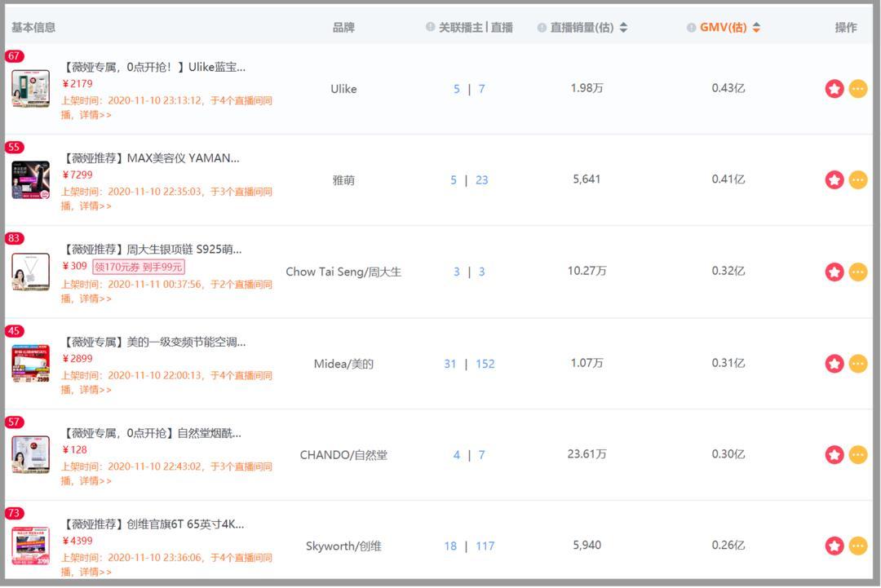Screen dimensions: 881x588
Task: Open yellow more-options icon for Ulike row
Action: click(x=857, y=89)
